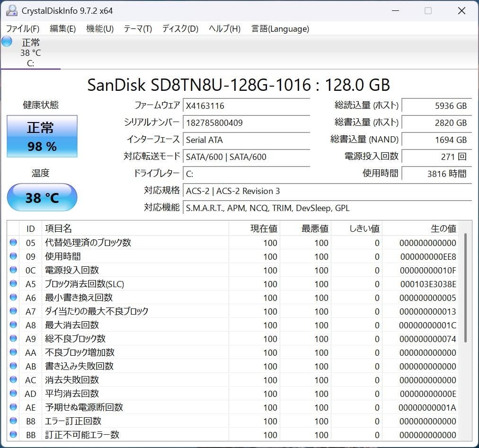
Task: Open the 言語(Language) menu
Action: (x=279, y=29)
